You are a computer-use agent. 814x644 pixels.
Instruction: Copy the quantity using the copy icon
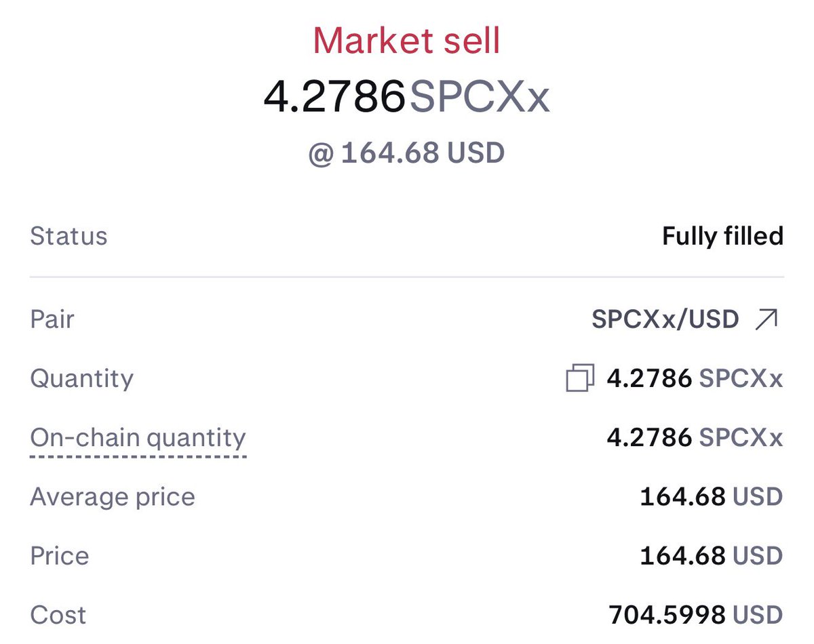point(580,378)
